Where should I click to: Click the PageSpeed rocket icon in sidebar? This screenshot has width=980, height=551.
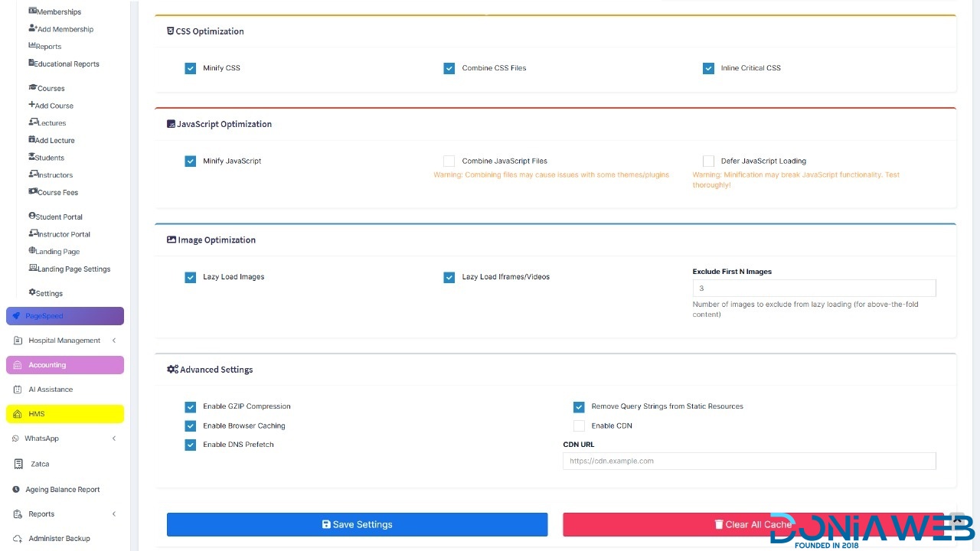pos(17,316)
